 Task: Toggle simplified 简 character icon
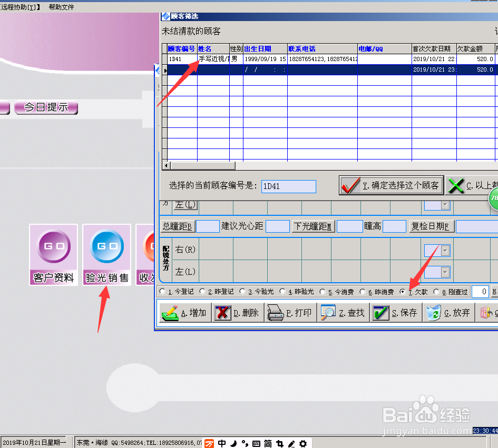click(x=268, y=443)
